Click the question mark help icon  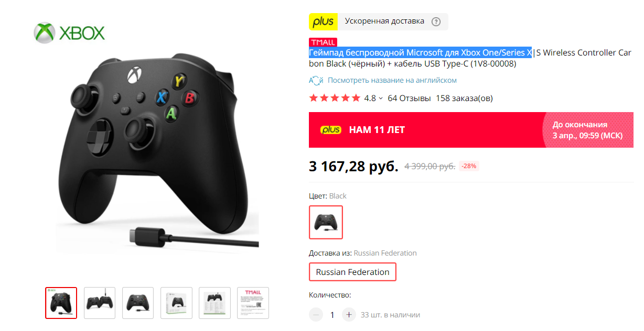[x=436, y=21]
